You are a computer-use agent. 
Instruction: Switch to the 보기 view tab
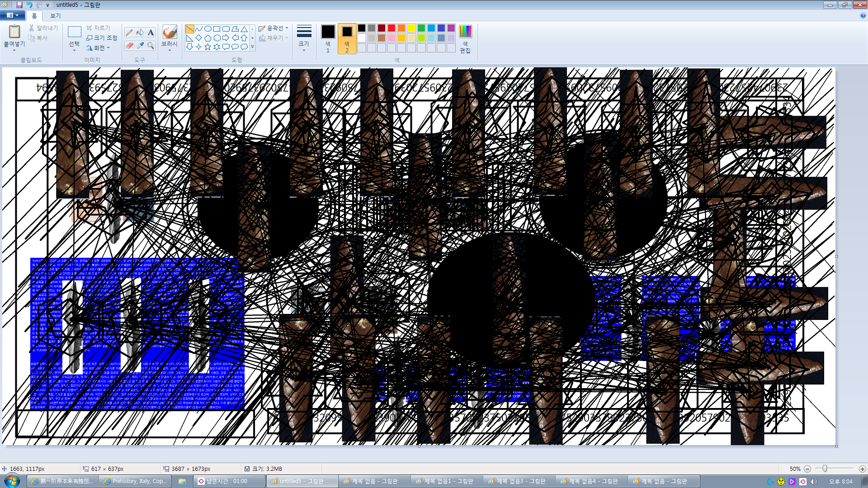coord(55,15)
